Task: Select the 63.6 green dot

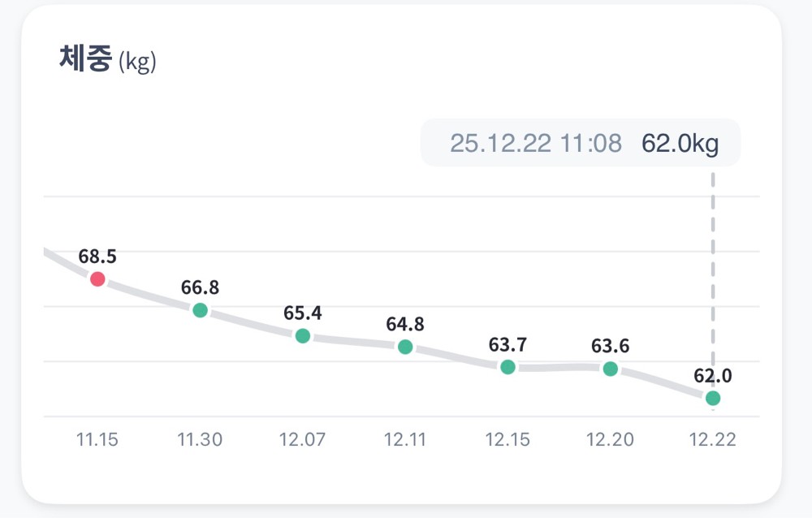Action: [x=610, y=369]
